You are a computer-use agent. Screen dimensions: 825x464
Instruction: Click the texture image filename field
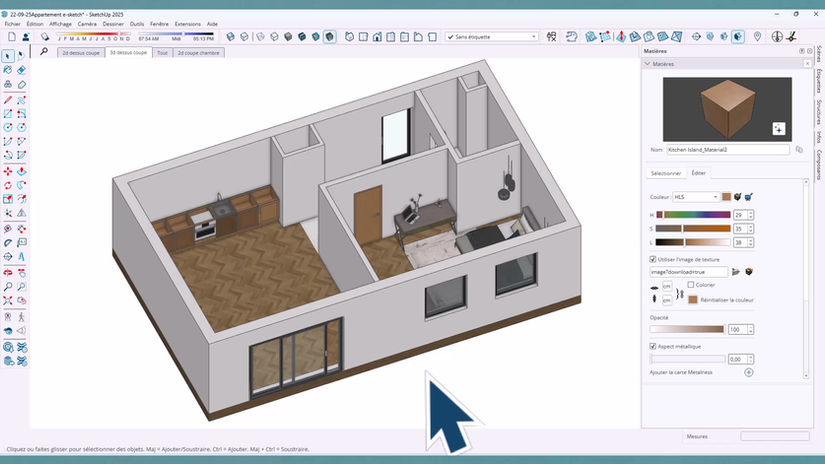coord(689,272)
